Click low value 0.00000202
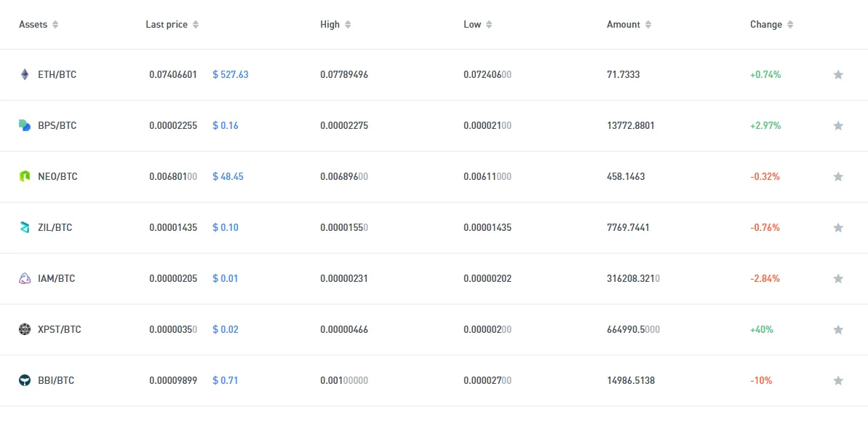The image size is (868, 421). click(x=487, y=278)
